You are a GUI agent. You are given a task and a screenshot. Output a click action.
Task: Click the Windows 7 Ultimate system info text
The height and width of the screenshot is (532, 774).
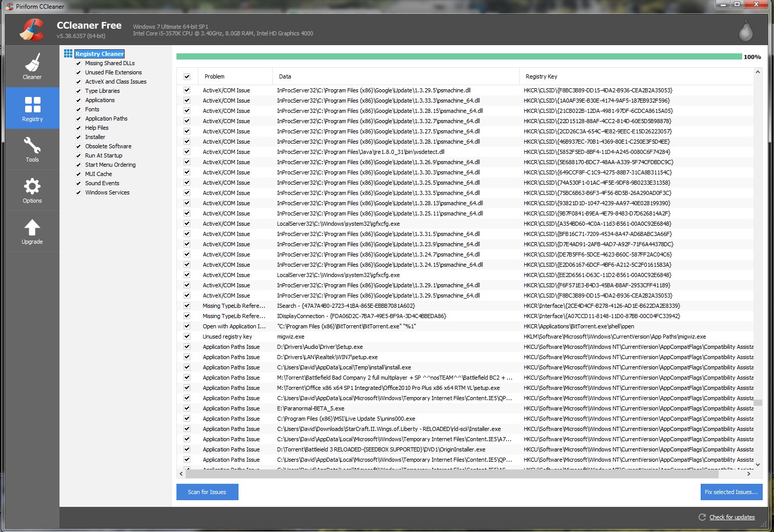point(170,27)
